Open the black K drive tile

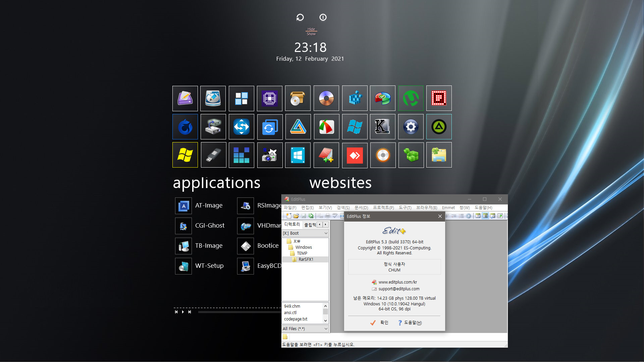coord(383,127)
